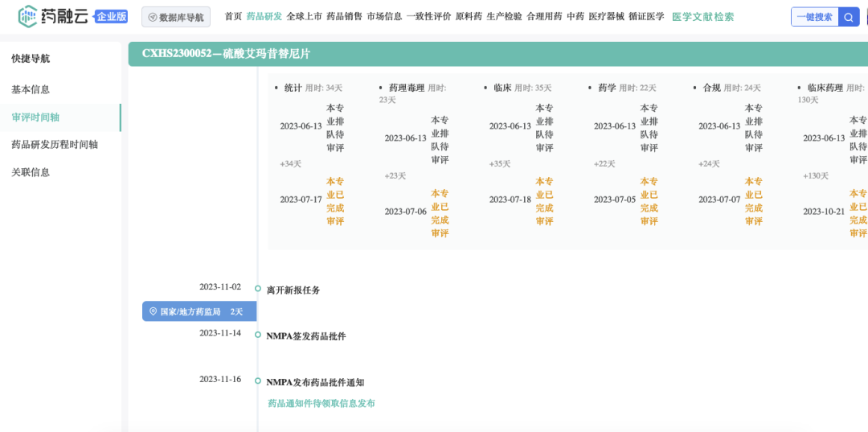Focus the 一键搜索 search input
Image resolution: width=868 pixels, height=432 pixels.
coord(814,17)
